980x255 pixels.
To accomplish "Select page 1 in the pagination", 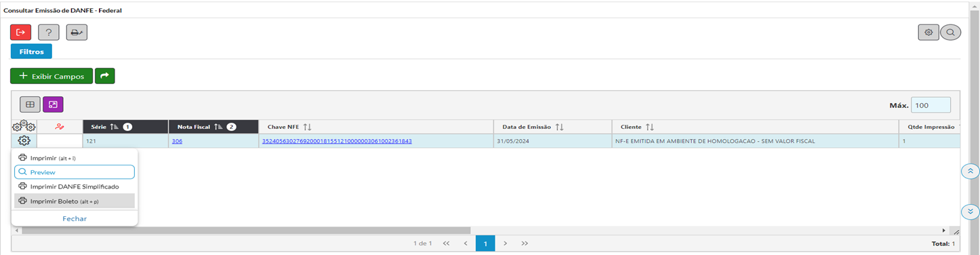I will (485, 243).
